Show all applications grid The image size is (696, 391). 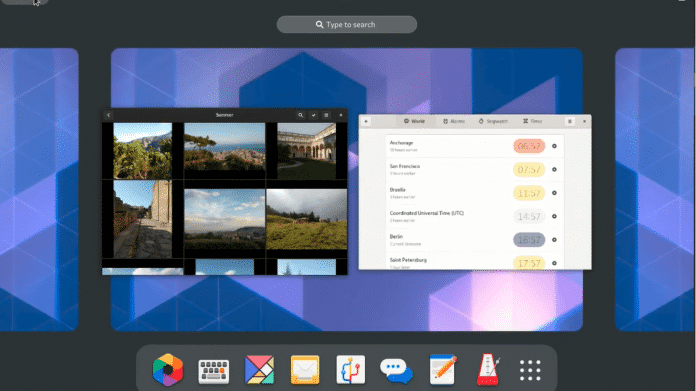530,370
